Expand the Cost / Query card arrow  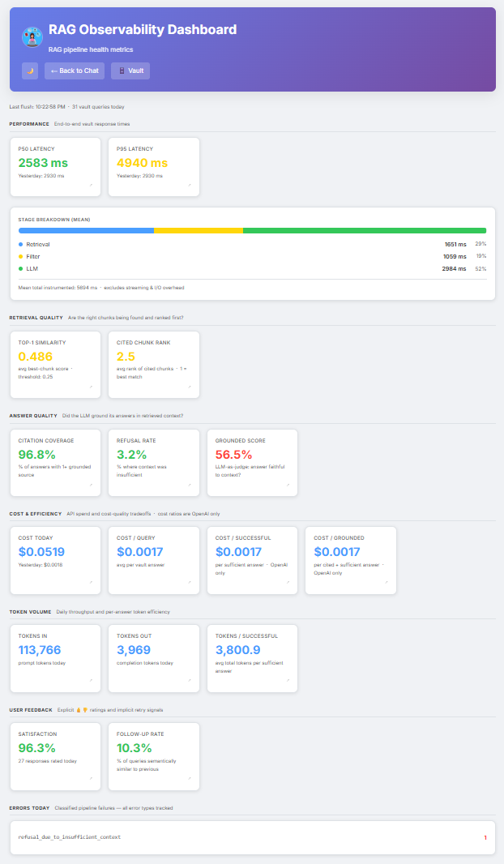[190, 583]
